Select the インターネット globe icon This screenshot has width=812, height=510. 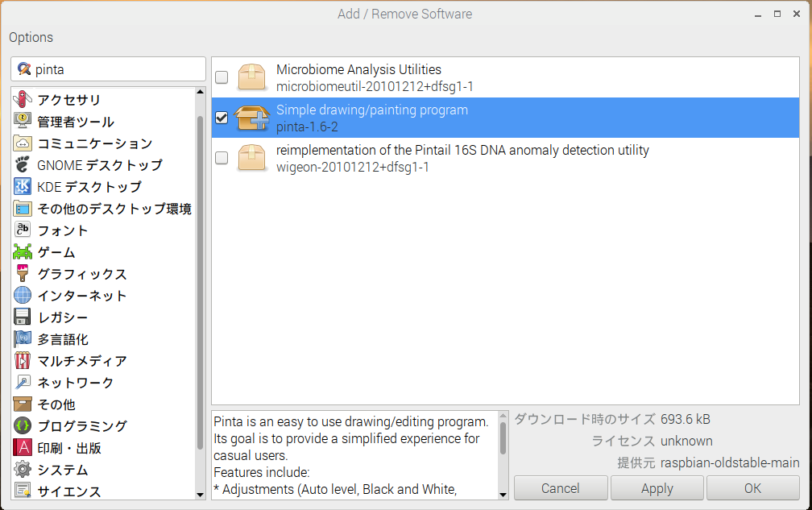coord(23,295)
